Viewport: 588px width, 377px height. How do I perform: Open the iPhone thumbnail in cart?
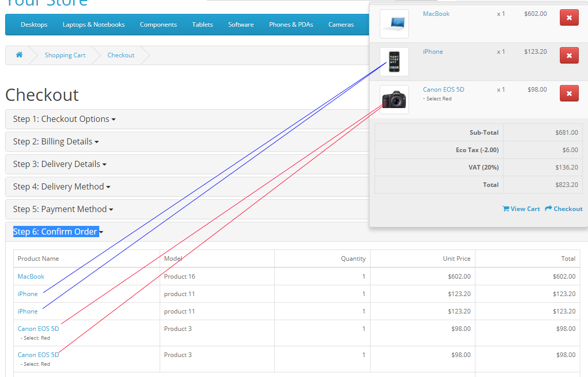click(394, 61)
